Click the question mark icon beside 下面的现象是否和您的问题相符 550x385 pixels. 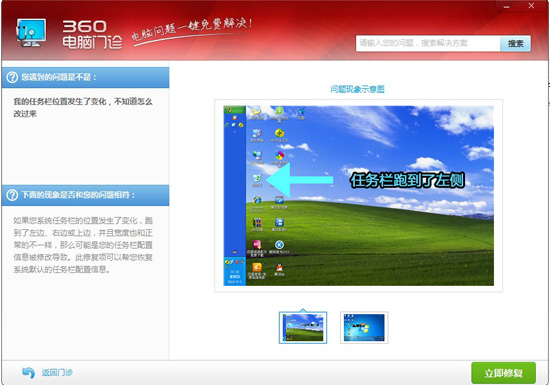coord(12,195)
